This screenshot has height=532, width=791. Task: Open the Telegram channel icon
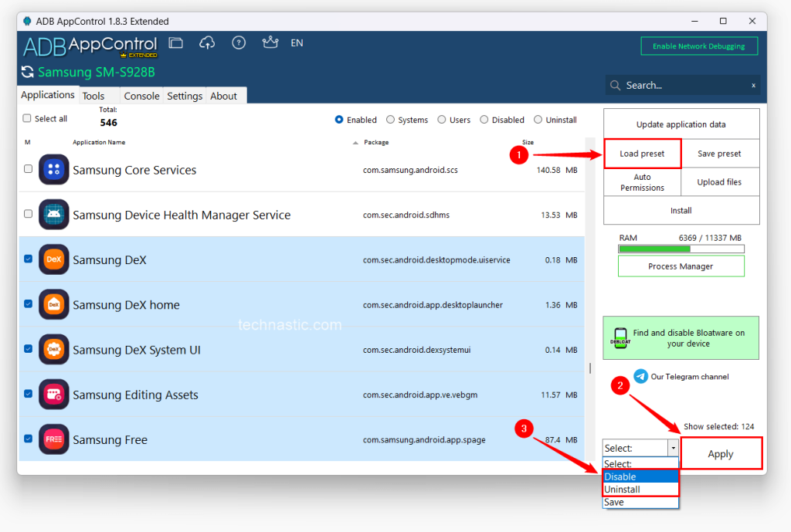coord(640,376)
